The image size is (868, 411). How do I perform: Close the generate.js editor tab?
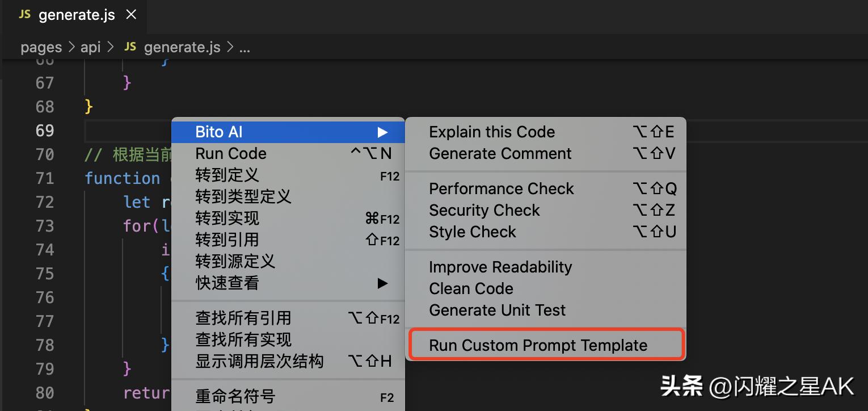[131, 15]
